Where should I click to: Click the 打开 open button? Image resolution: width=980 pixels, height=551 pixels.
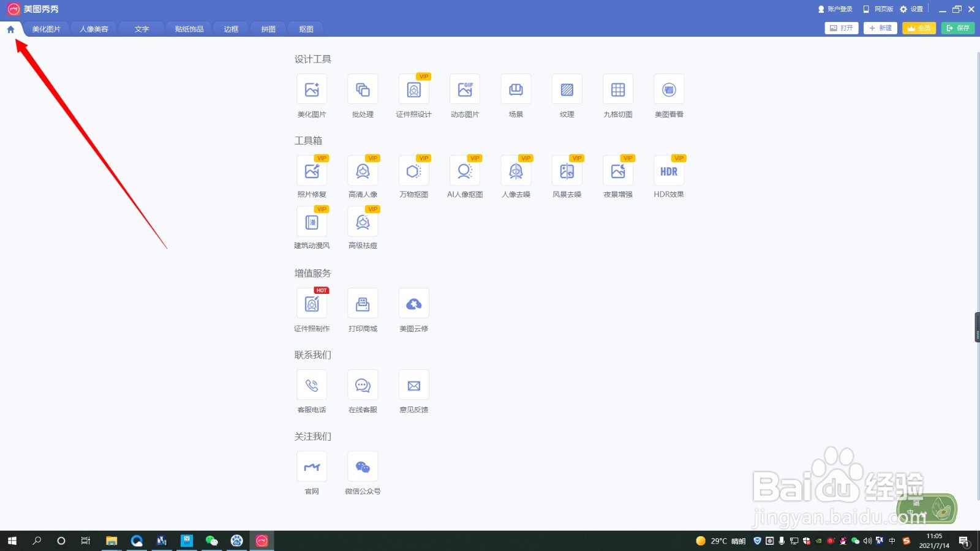point(842,28)
